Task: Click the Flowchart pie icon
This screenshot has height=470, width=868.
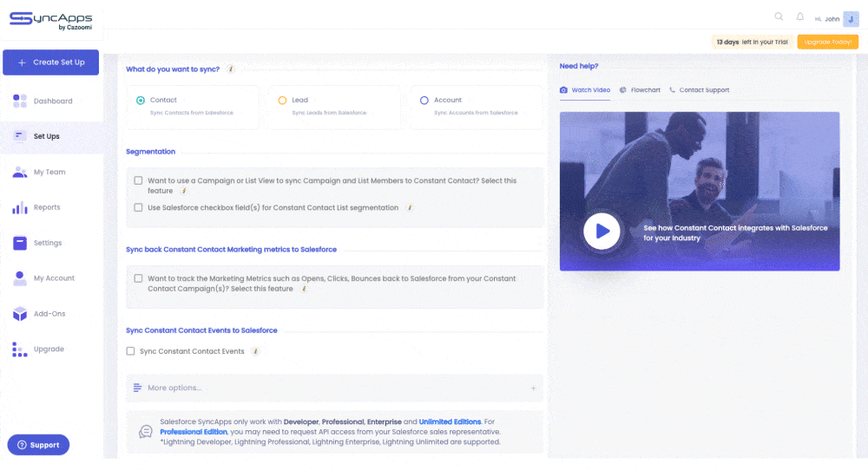Action: click(622, 90)
